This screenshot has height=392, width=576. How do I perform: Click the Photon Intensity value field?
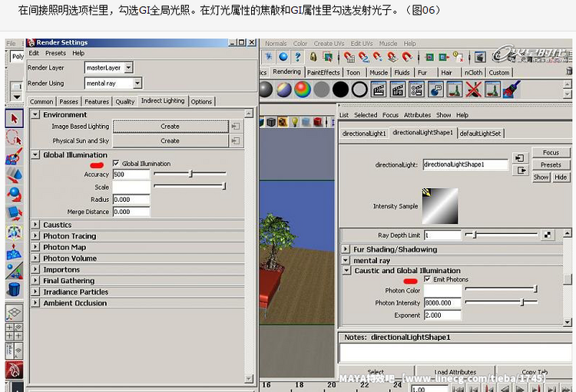pyautogui.click(x=442, y=303)
